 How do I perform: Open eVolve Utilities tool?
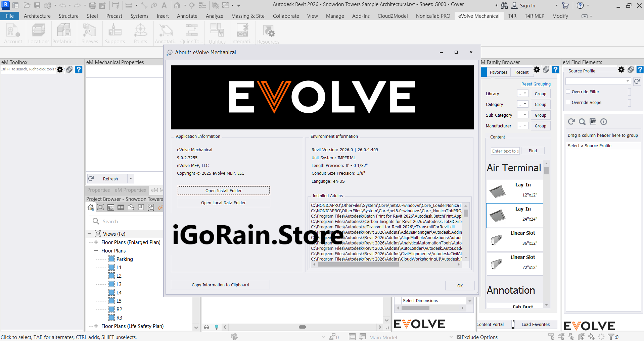(217, 33)
